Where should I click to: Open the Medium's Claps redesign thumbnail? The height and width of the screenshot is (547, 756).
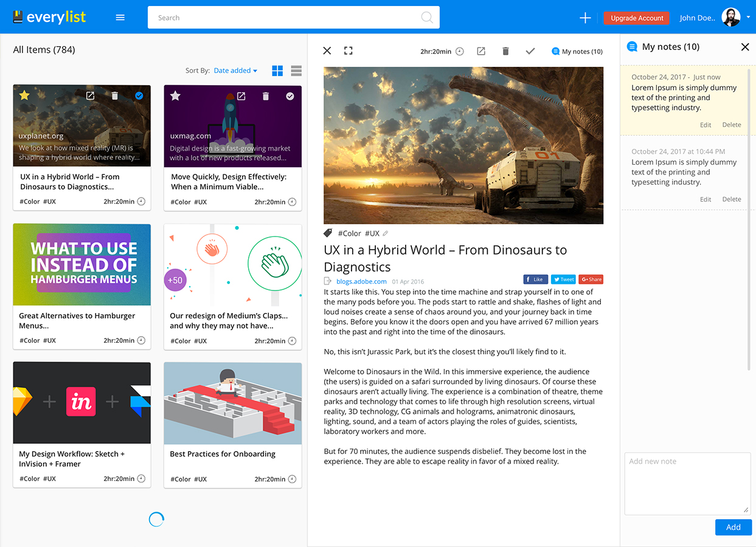coord(233,265)
